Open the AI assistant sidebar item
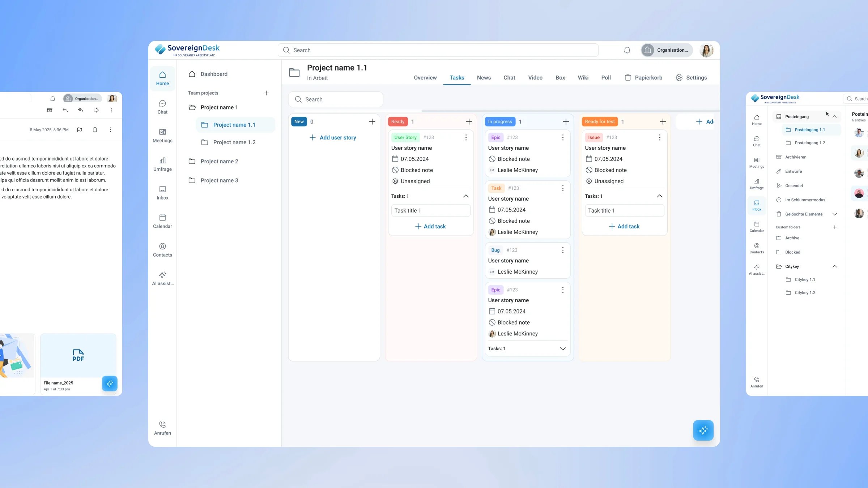This screenshot has height=488, width=868. [x=162, y=278]
